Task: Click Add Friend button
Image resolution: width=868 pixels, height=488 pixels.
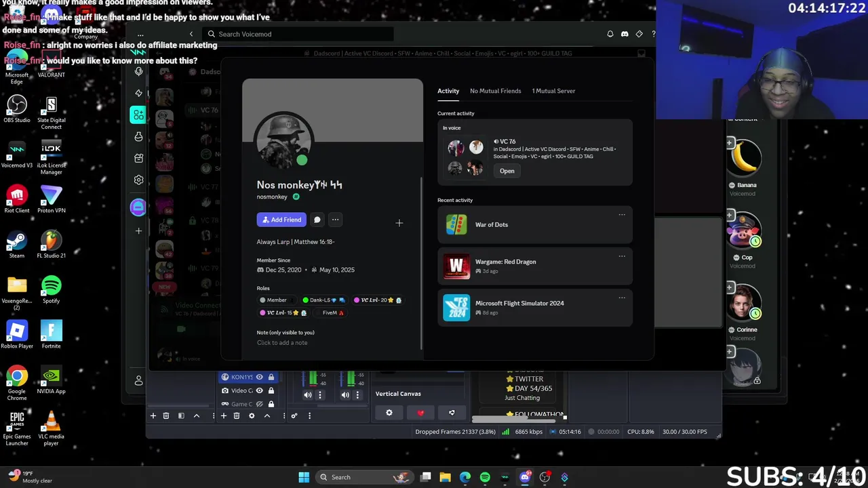Action: pos(281,220)
